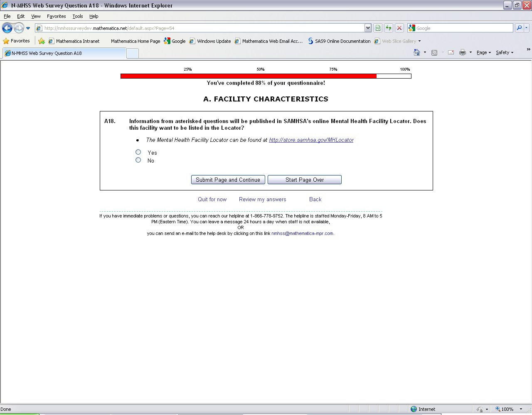Click the RSS feeds icon
Image resolution: width=532 pixels, height=415 pixels.
[x=434, y=52]
